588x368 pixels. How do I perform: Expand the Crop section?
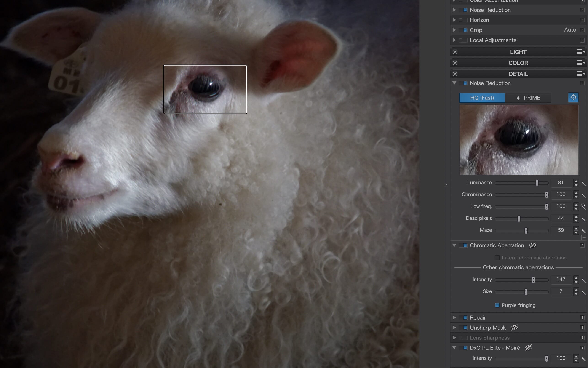click(x=454, y=30)
